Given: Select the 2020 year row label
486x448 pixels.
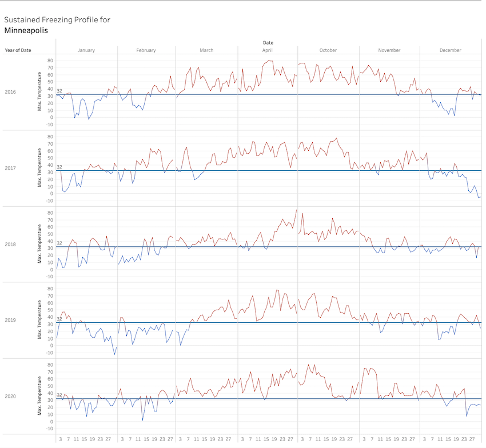Looking at the screenshot, I should 11,396.
